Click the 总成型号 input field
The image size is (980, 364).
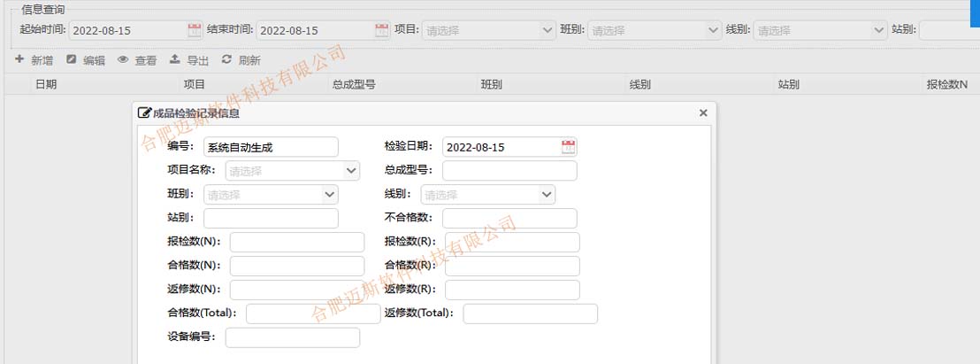[509, 171]
